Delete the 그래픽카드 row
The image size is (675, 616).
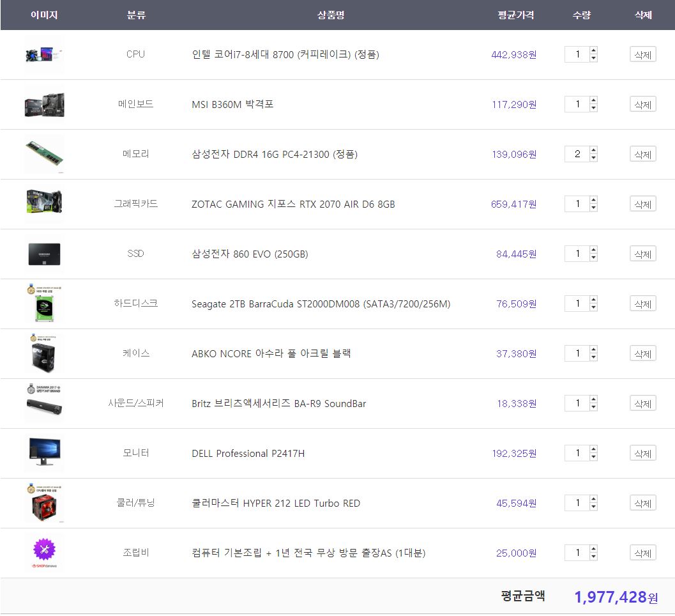pyautogui.click(x=642, y=204)
